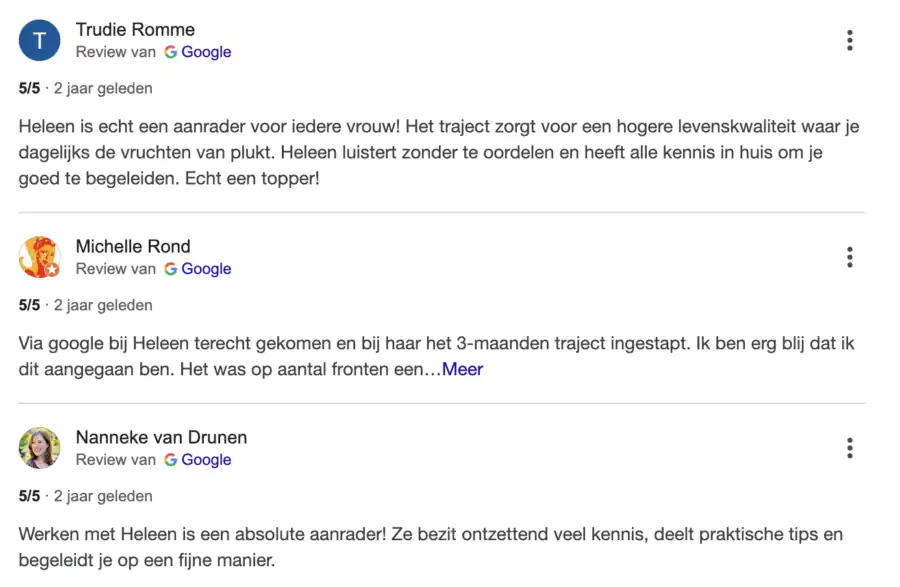Click Trudie Romme's blue T avatar
Viewport: 900px width, 587px height.
pyautogui.click(x=40, y=40)
